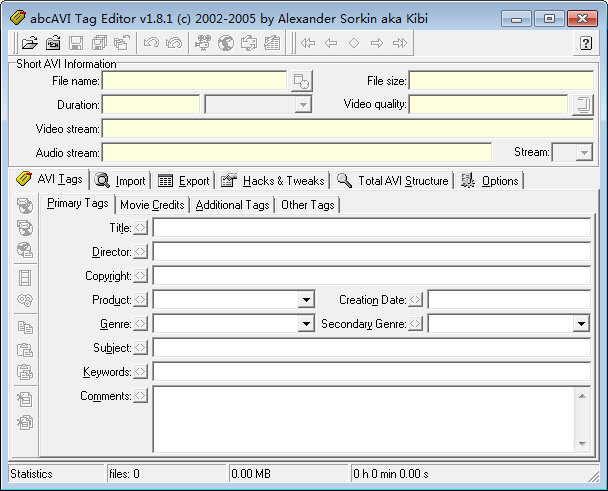The width and height of the screenshot is (608, 491).
Task: Open the Additional Tags sub-tab
Action: [x=232, y=205]
